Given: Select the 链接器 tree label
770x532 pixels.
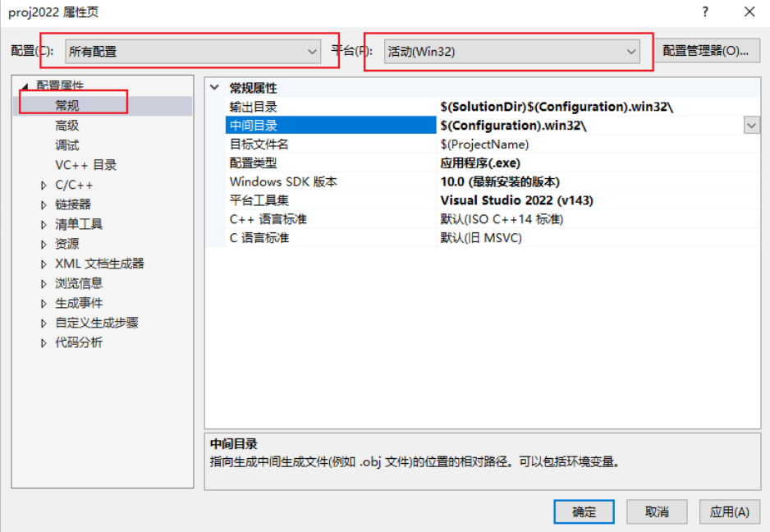Looking at the screenshot, I should pos(73,204).
